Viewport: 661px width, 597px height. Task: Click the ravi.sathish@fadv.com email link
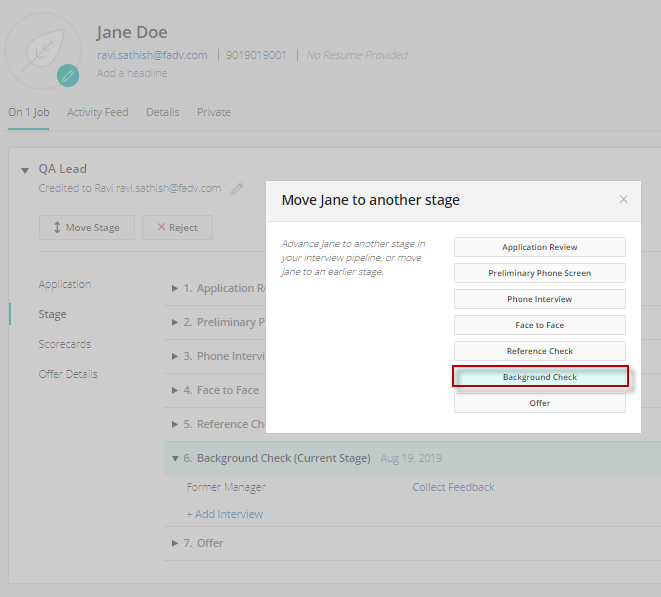click(x=152, y=55)
